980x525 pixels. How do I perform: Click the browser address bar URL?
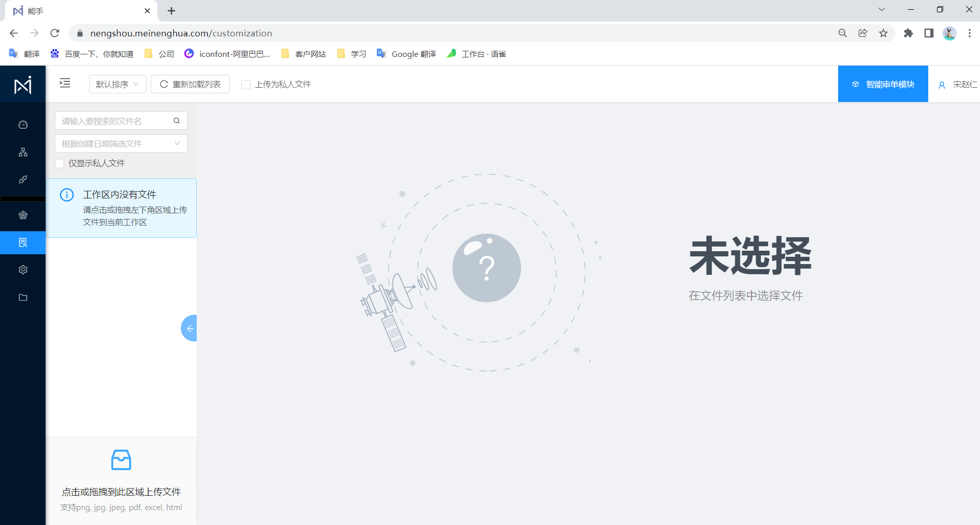[181, 33]
